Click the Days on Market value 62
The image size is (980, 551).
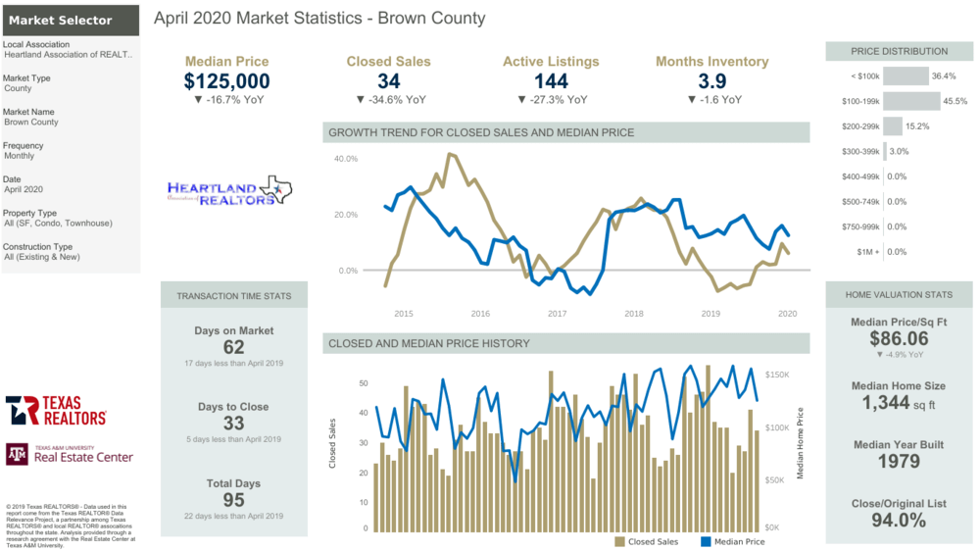pyautogui.click(x=234, y=347)
